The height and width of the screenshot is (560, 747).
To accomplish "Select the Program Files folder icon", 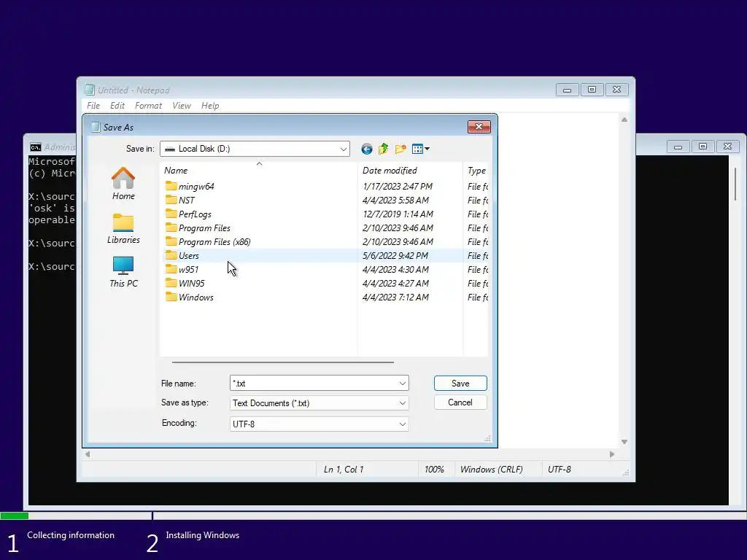I will coord(171,227).
